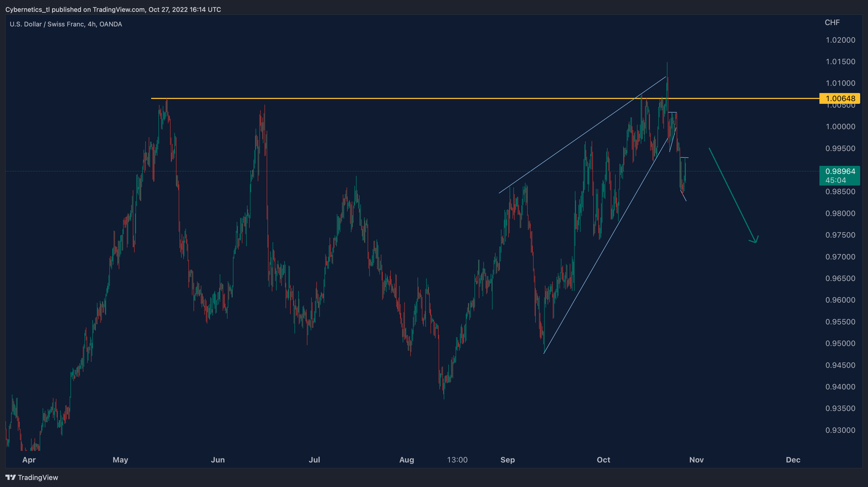
Task: Click the 0.97000 price axis label
Action: pyautogui.click(x=840, y=257)
